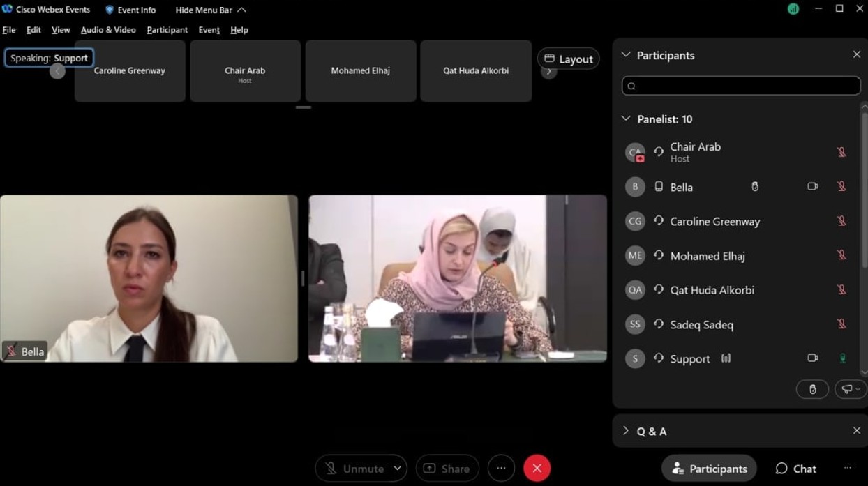This screenshot has height=486, width=868.
Task: Select Mohamed Elhaj's filmstrip thumbnail
Action: pyautogui.click(x=361, y=71)
